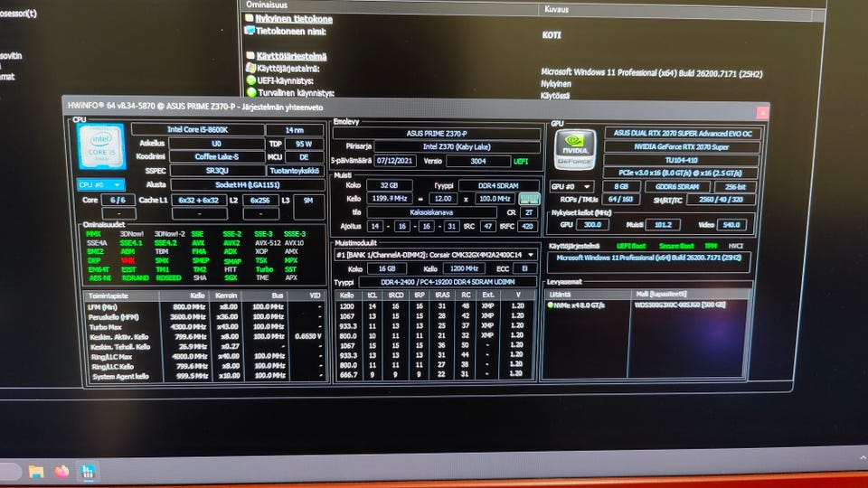Click the Toimintapiste table header
The image size is (868, 488).
coord(108,296)
